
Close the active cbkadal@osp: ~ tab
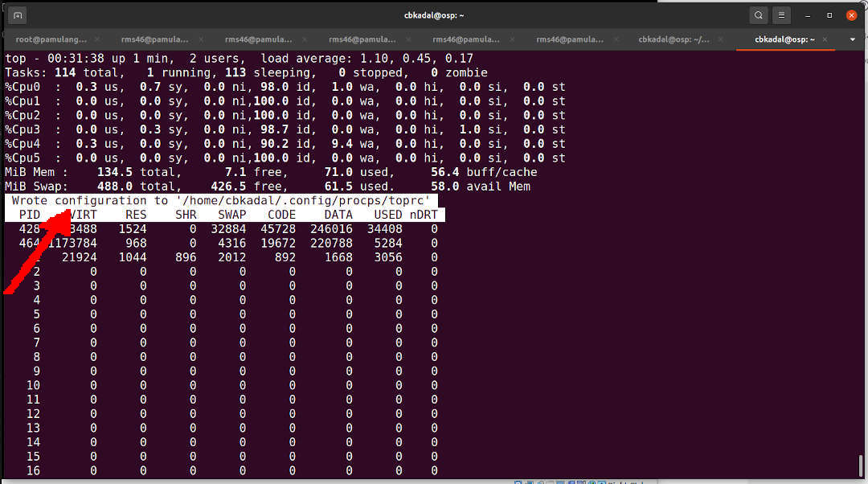point(825,39)
